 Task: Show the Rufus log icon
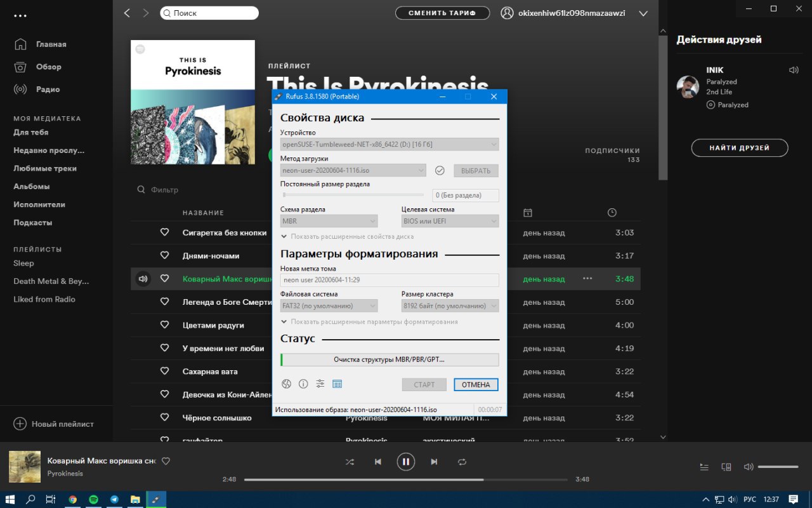pos(337,384)
